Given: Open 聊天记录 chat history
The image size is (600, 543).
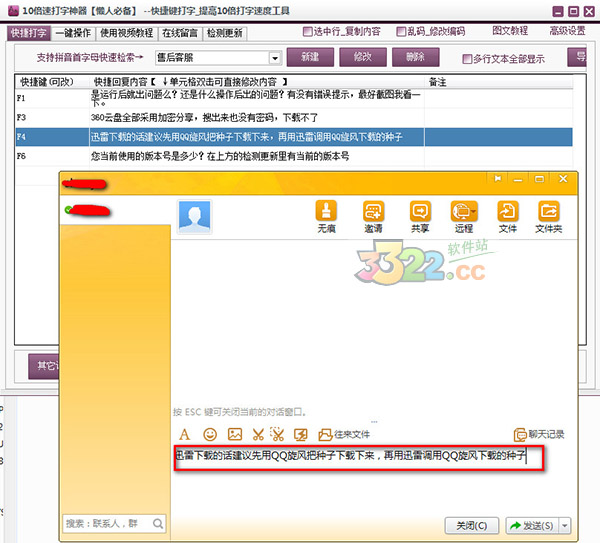Looking at the screenshot, I should 539,434.
